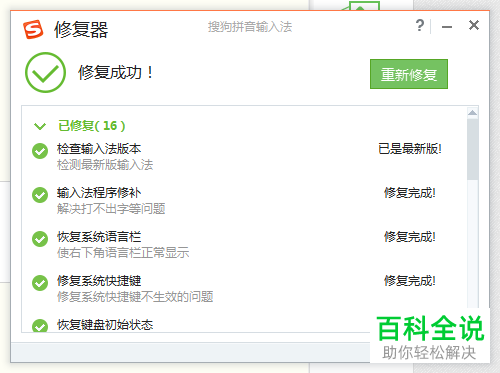Click 修复完成! status for 恢复系统语言栏
The width and height of the screenshot is (500, 373).
(x=410, y=237)
